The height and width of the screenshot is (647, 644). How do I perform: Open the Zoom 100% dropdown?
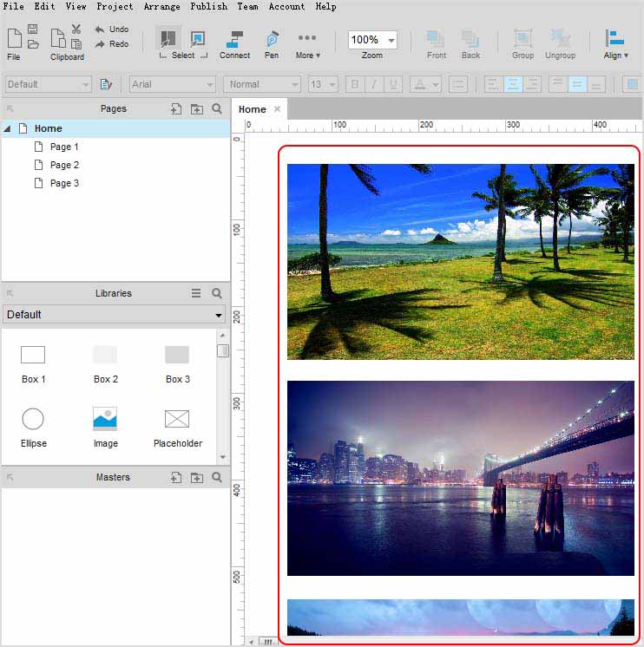pyautogui.click(x=391, y=40)
